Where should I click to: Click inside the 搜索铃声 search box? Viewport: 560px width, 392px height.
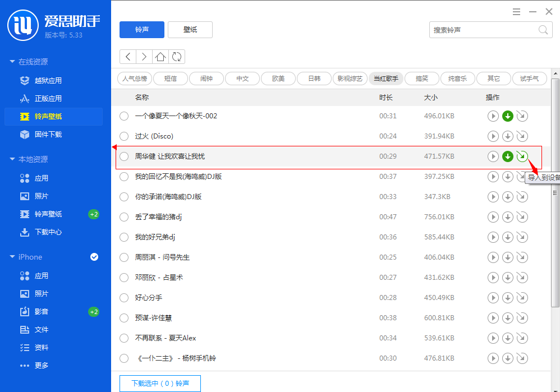click(483, 30)
